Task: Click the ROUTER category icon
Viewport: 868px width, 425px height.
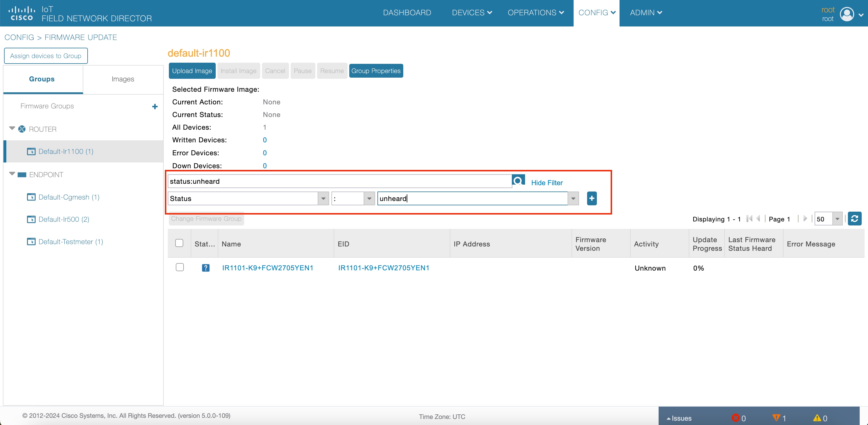Action: point(22,129)
